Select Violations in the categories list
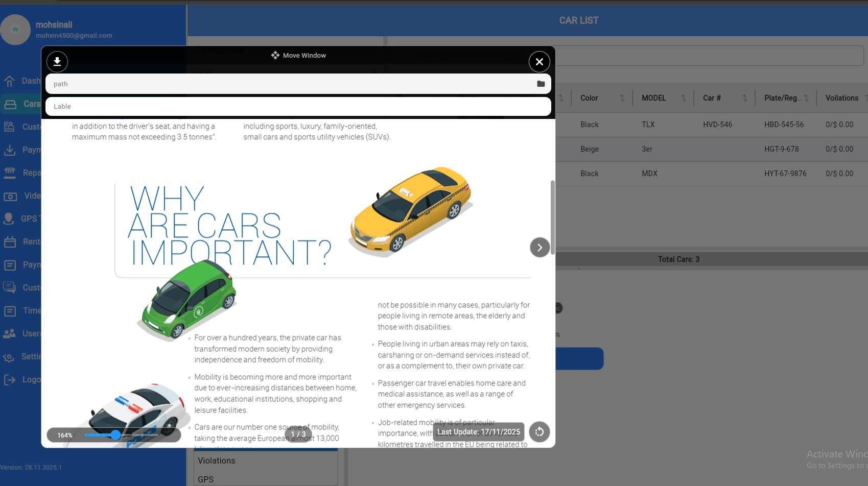868x486 pixels. point(217,460)
